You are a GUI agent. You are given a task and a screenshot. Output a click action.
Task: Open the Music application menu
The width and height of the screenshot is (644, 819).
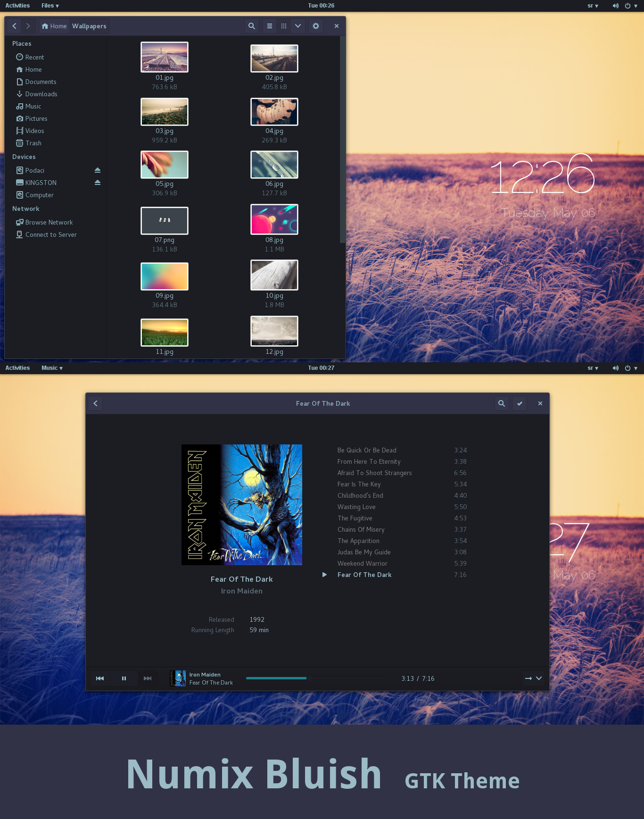(52, 368)
